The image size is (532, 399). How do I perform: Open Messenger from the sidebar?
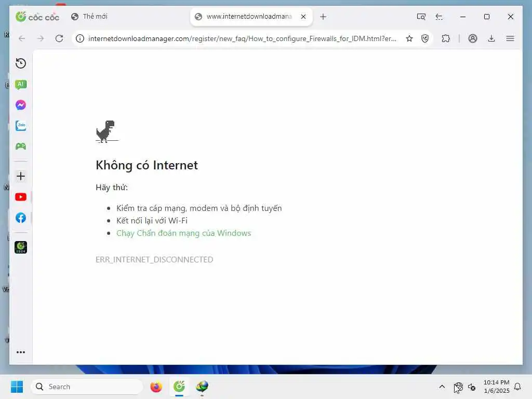point(21,105)
